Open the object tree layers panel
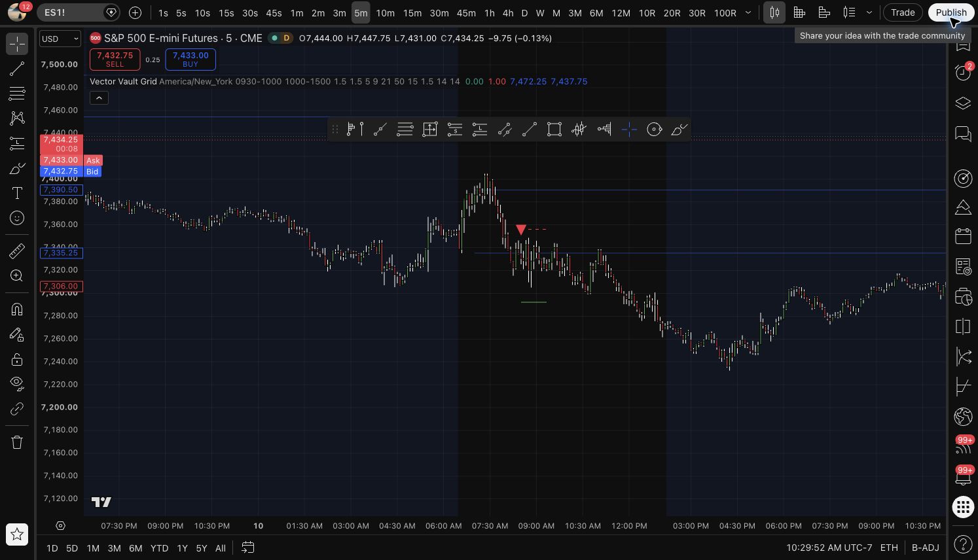The width and height of the screenshot is (978, 560). click(963, 103)
